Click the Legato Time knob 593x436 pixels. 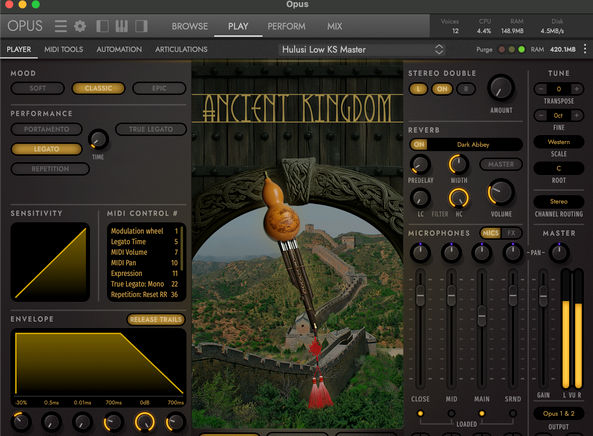98,139
